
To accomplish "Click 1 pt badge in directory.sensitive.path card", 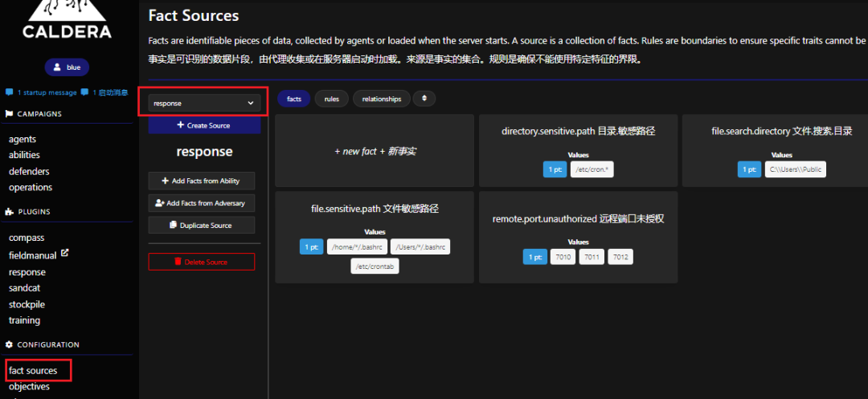I will (555, 169).
